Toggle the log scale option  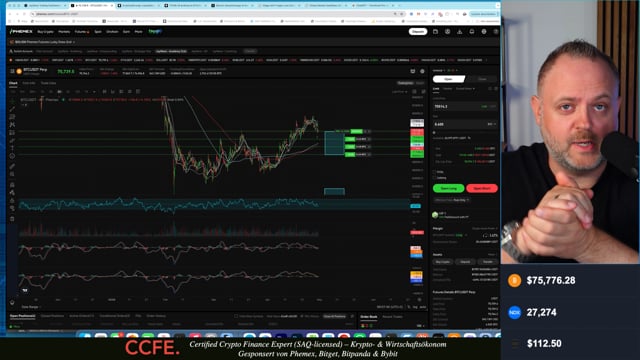[415, 307]
